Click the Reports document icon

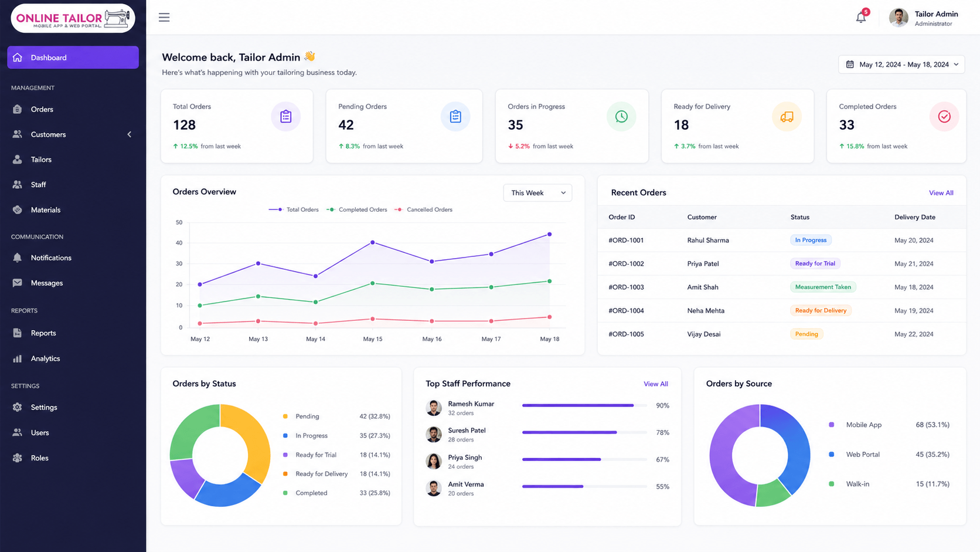click(18, 333)
